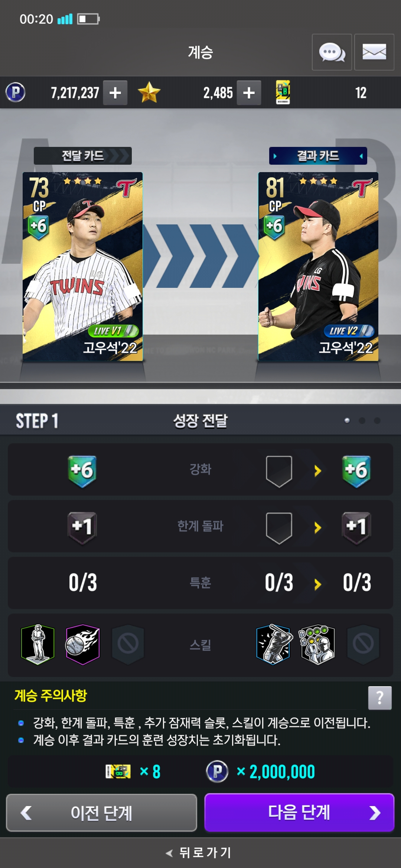401x868 pixels.
Task: Click the 다음 단계 purple button
Action: coord(299,812)
